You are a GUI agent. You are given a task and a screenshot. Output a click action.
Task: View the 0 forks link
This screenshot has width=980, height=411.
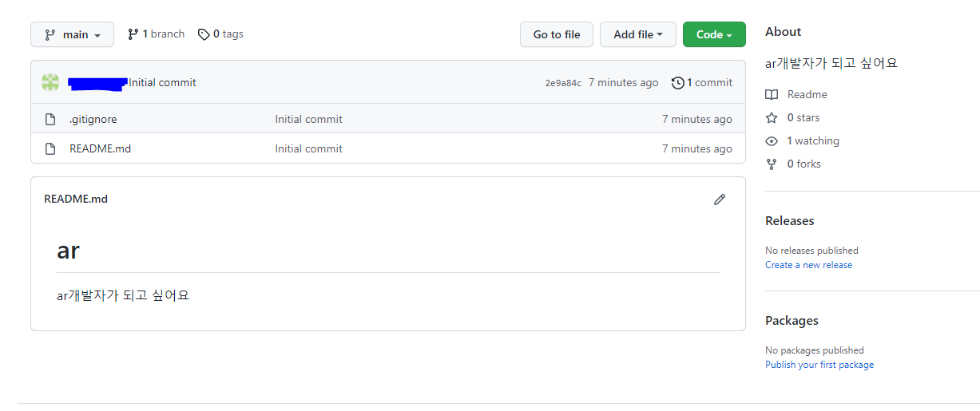coord(804,164)
